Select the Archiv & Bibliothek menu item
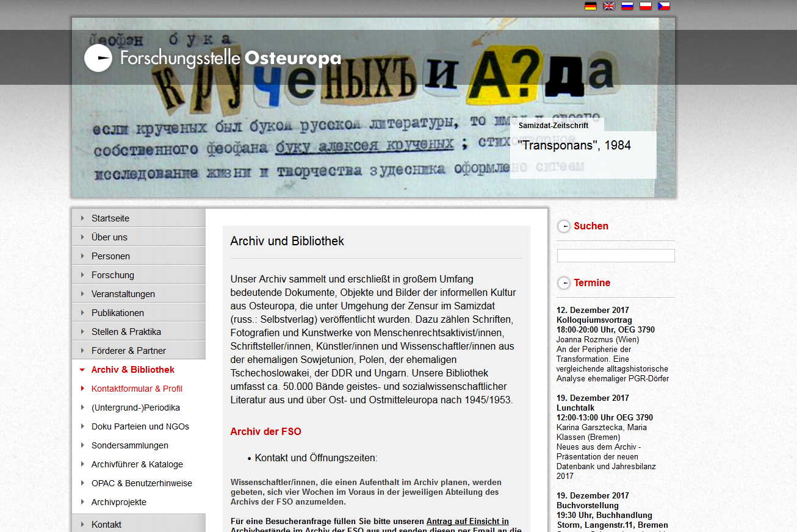 pos(133,369)
